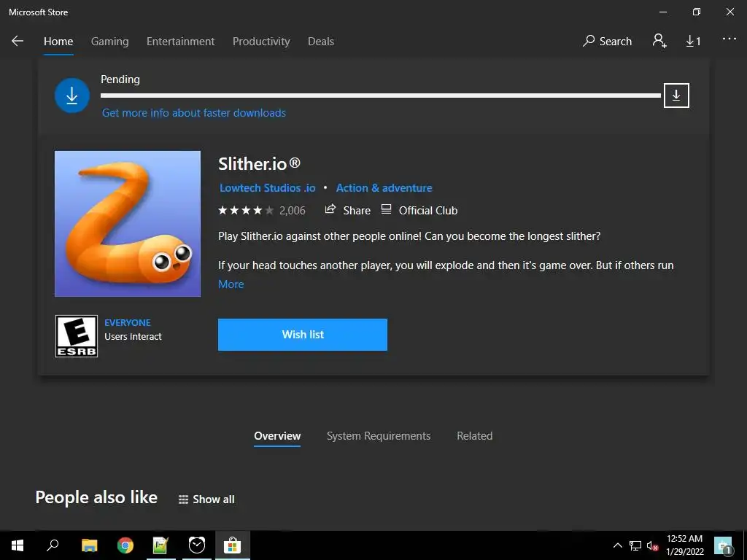Switch to the Home tab
This screenshot has height=560, width=747.
click(58, 42)
